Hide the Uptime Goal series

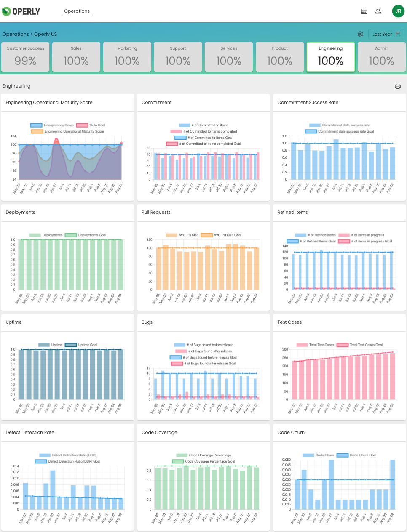[x=81, y=345]
